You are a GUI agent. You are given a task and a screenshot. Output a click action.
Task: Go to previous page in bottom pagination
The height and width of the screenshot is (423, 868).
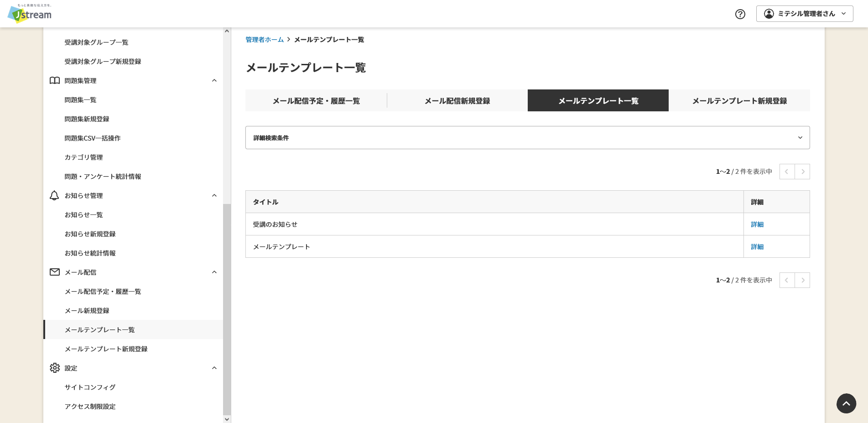(787, 280)
